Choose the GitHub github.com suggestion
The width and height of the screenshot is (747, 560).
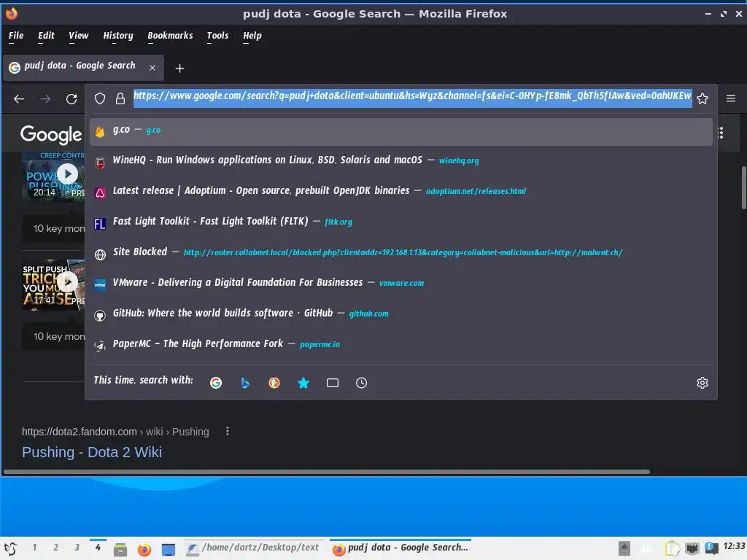pyautogui.click(x=400, y=314)
